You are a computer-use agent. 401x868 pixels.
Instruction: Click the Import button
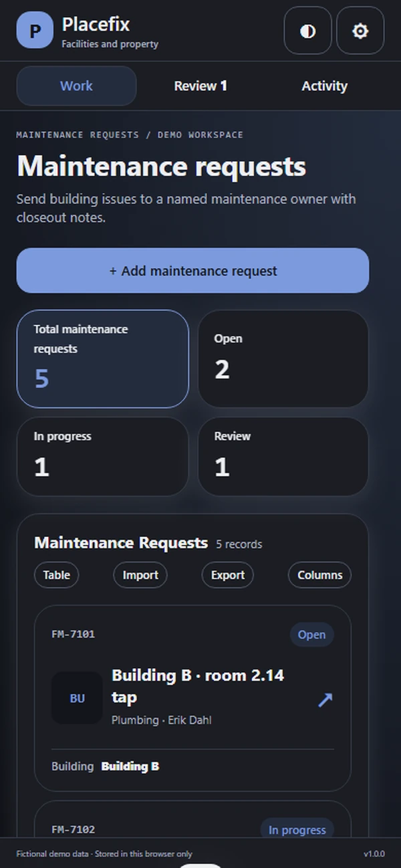[x=140, y=575]
